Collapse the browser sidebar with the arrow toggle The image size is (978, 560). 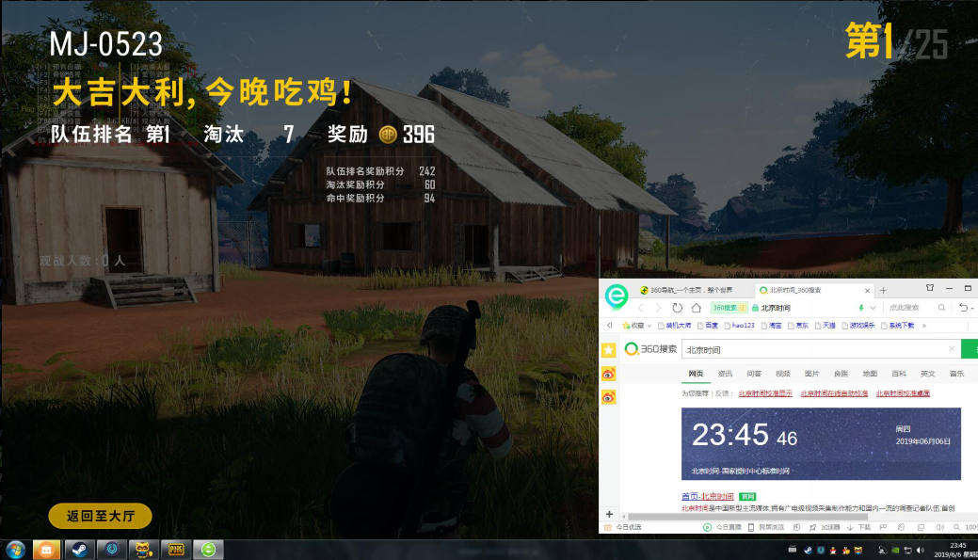pos(609,325)
